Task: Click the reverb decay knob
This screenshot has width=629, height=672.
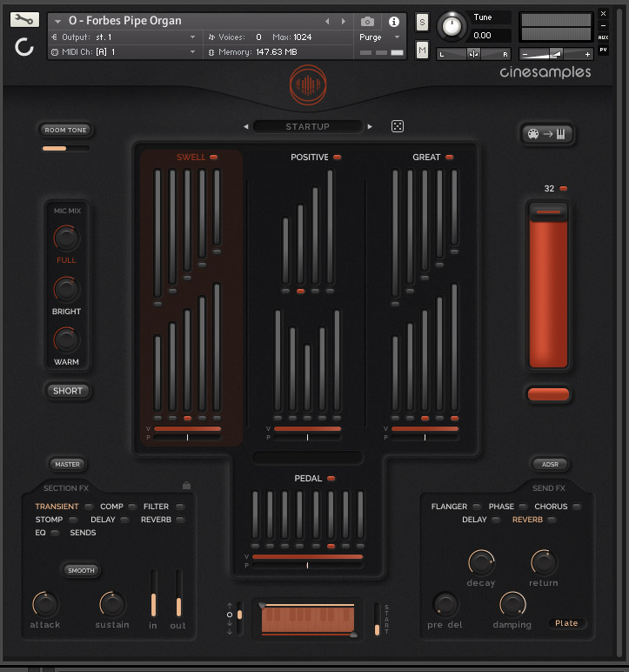Action: 481,562
